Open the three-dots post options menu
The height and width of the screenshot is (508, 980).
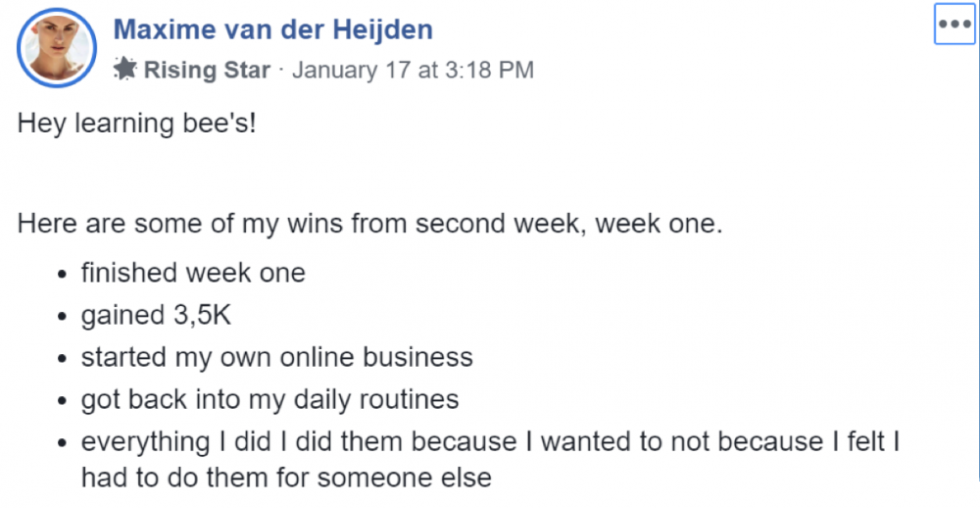click(x=955, y=25)
